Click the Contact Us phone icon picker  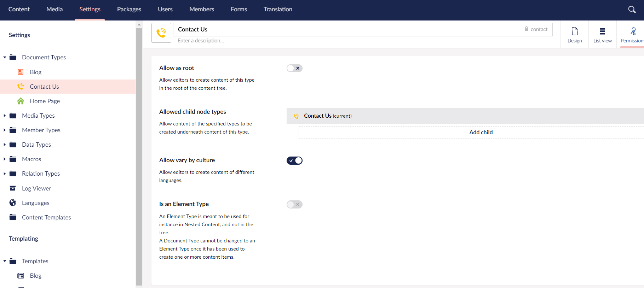tap(161, 33)
